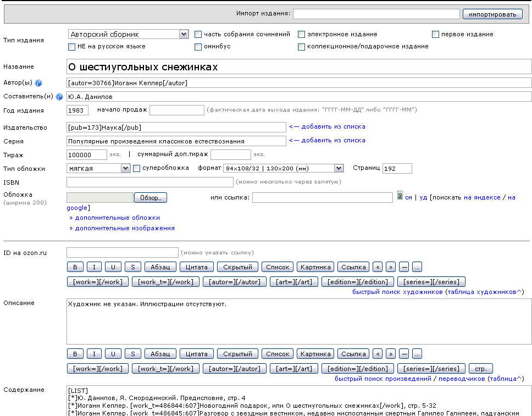Click the help icon beside Составитель(и) label
The height and width of the screenshot is (416, 532).
click(59, 97)
